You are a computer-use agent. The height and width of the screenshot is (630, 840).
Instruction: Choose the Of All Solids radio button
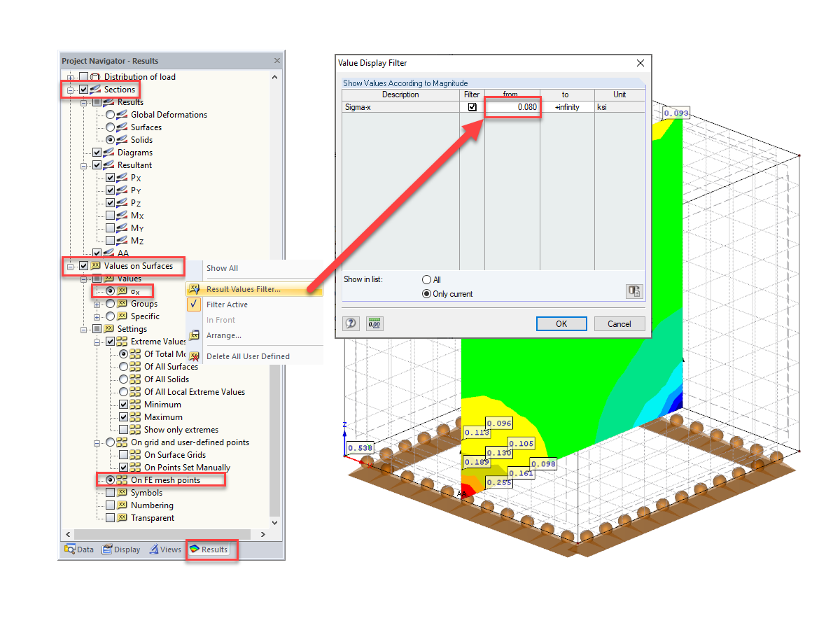123,379
